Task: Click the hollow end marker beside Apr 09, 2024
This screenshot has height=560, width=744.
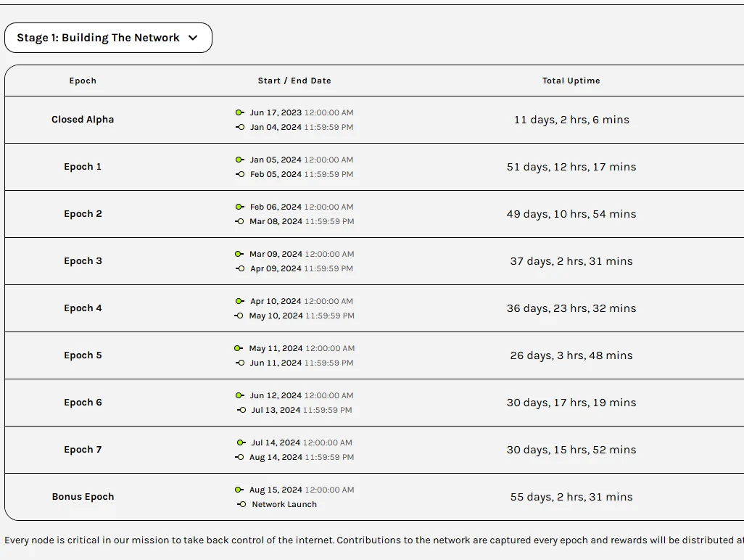Action: [x=240, y=268]
